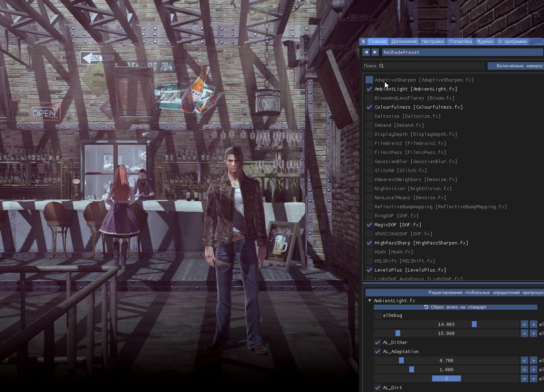Click the Включённые наверху button
The width and height of the screenshot is (544, 392).
[x=516, y=66]
